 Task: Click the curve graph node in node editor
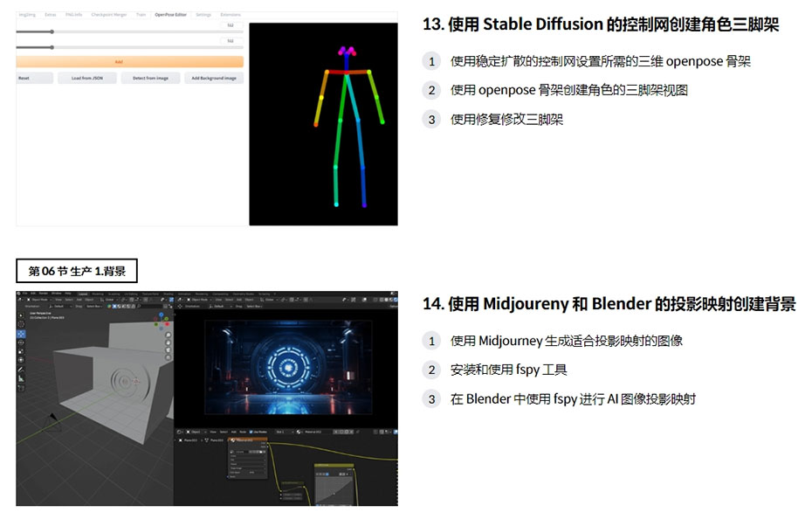(334, 485)
